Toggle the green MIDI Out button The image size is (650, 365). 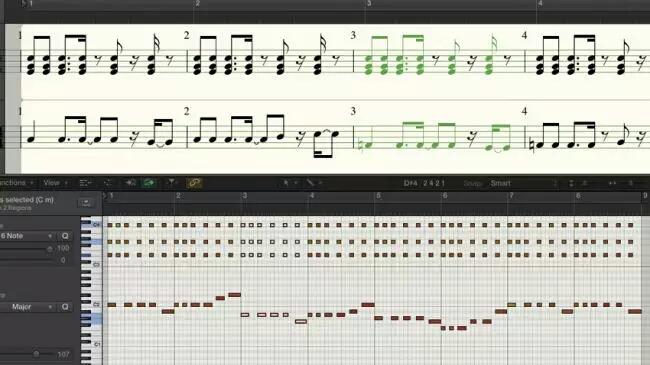(148, 183)
